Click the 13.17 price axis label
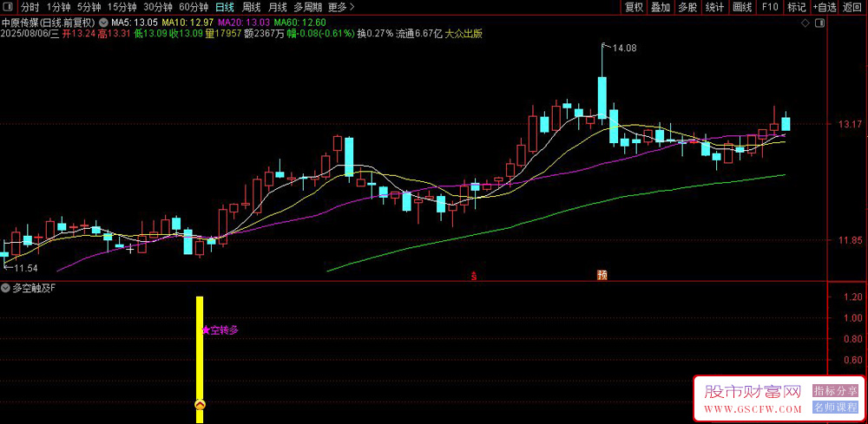The image size is (868, 424). pos(849,124)
